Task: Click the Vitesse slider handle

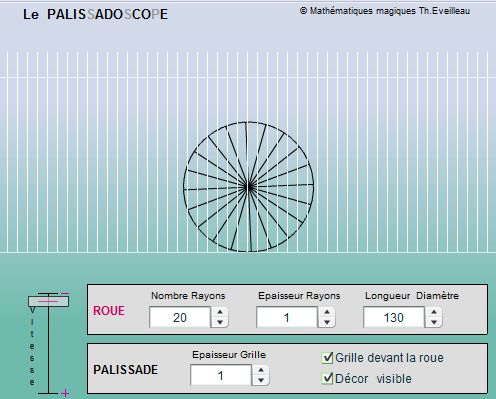Action: click(48, 302)
